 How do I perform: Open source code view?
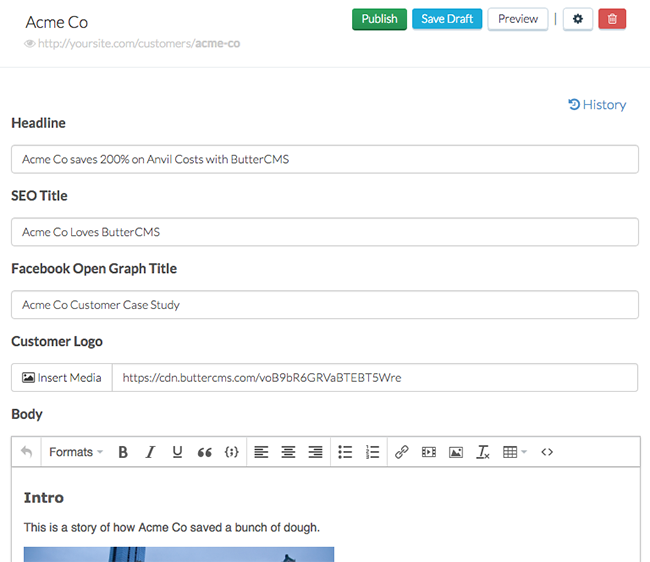click(547, 452)
